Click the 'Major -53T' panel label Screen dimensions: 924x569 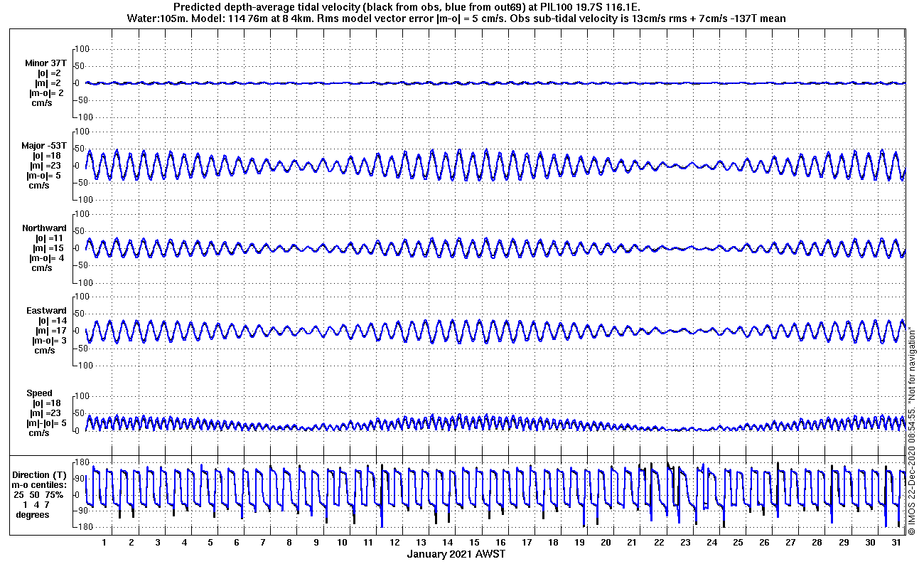click(43, 146)
